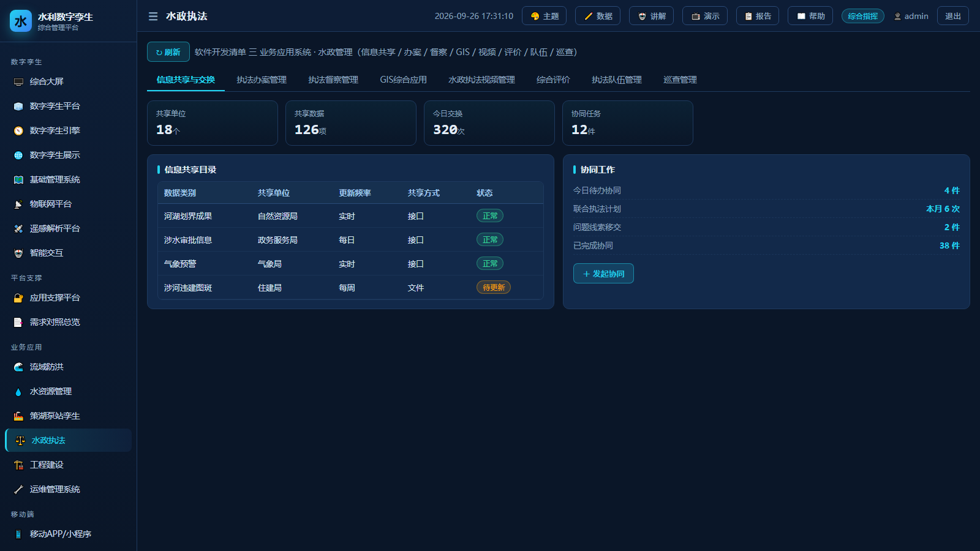The width and height of the screenshot is (980, 551).
Task: Click the 今日待办协同 row
Action: [x=766, y=190]
